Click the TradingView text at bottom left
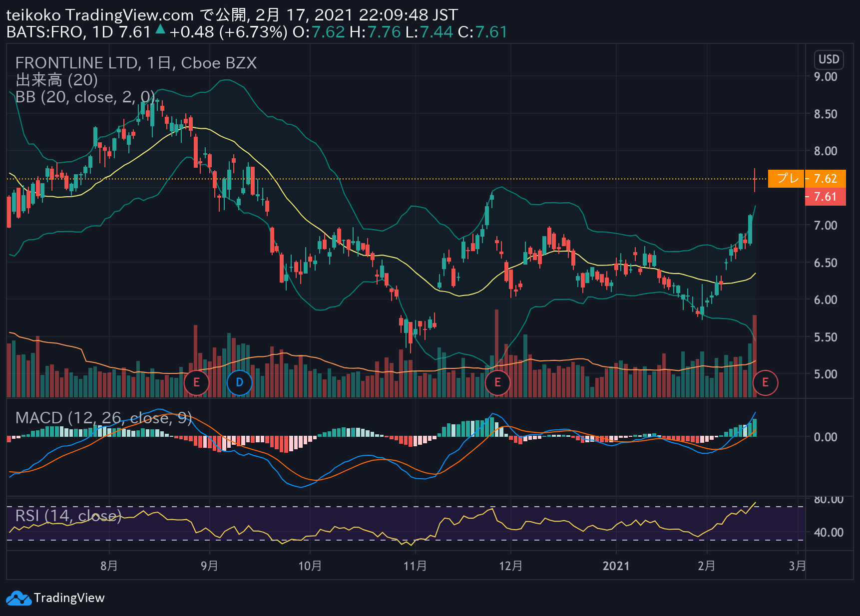This screenshot has height=616, width=860. (x=69, y=598)
